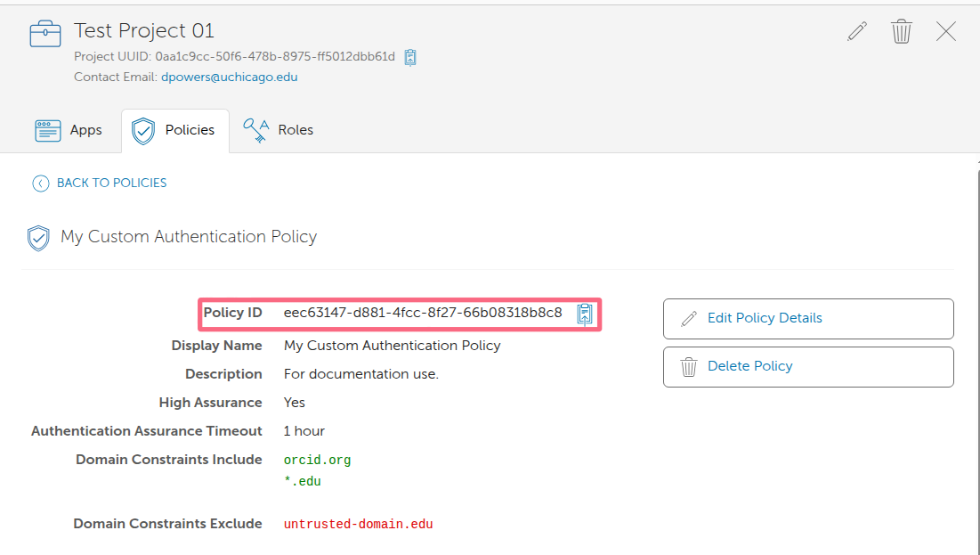
Task: Click the circled back arrow beside BACK TO POLICIES
Action: (40, 183)
